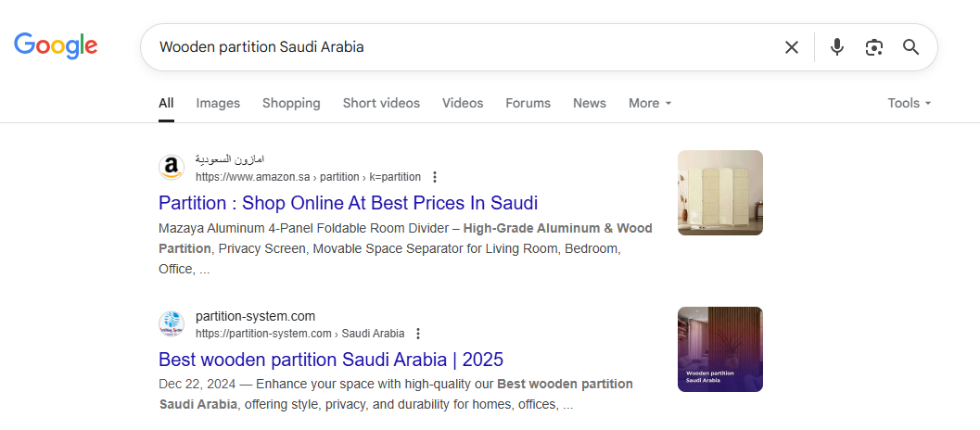This screenshot has height=430, width=980.
Task: Click the Amazon favicon icon
Action: pos(172,168)
